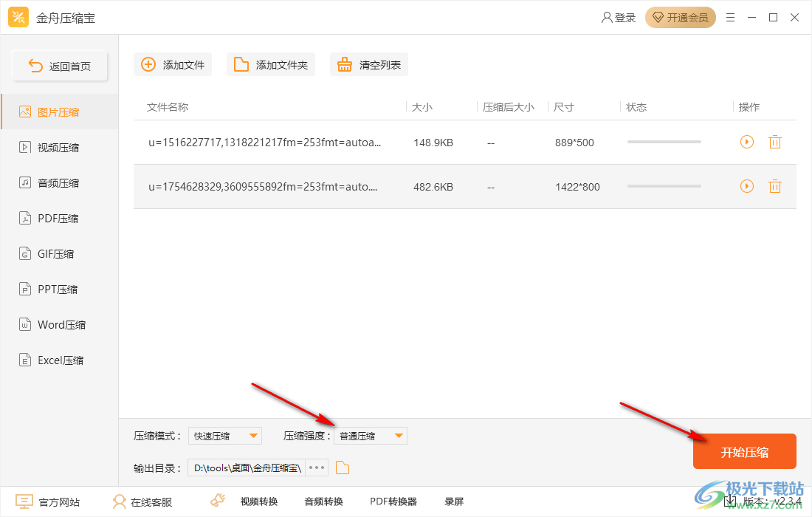Image resolution: width=812 pixels, height=517 pixels.
Task: Open Excel压缩 section
Action: pyautogui.click(x=60, y=360)
